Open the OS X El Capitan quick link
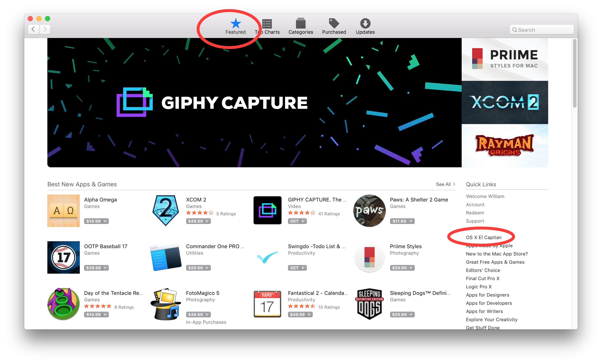 point(483,237)
